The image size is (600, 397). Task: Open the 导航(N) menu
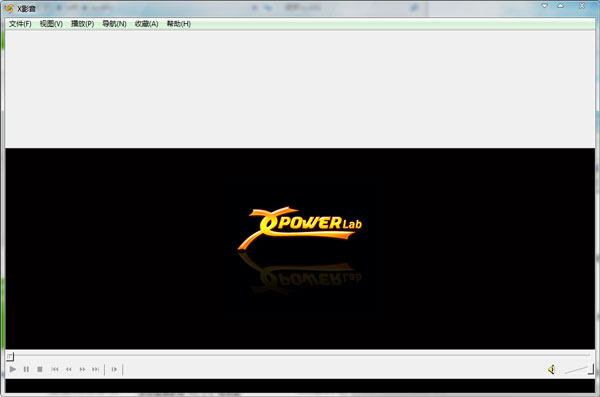point(114,24)
